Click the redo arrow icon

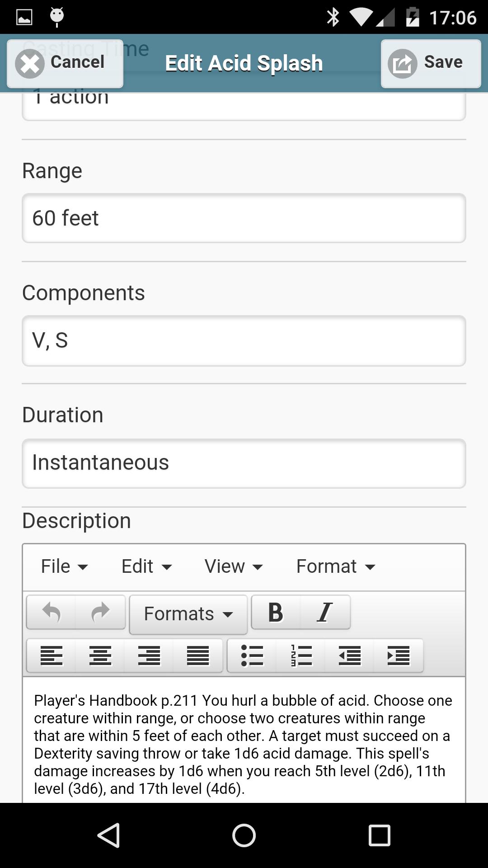pos(100,613)
